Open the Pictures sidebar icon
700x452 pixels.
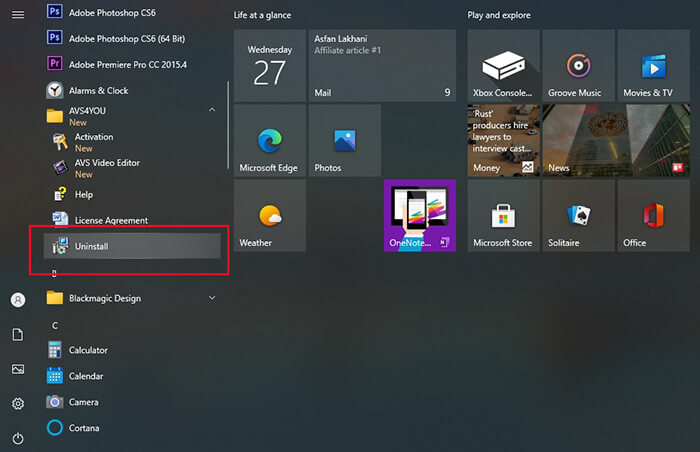[18, 369]
